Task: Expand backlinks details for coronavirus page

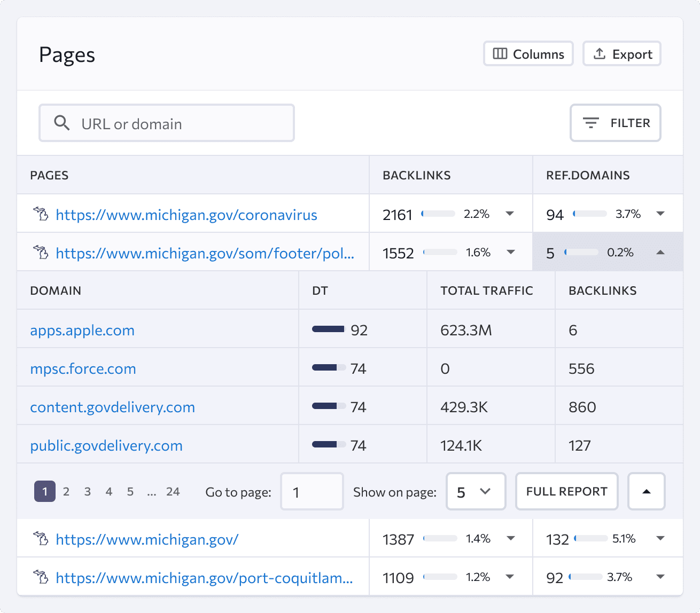Action: [510, 214]
